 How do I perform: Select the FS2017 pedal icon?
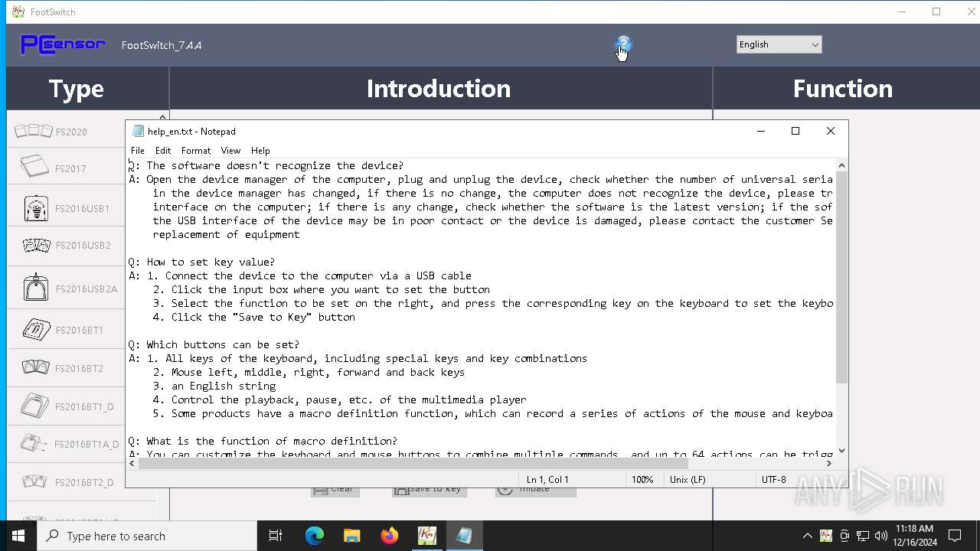point(34,168)
